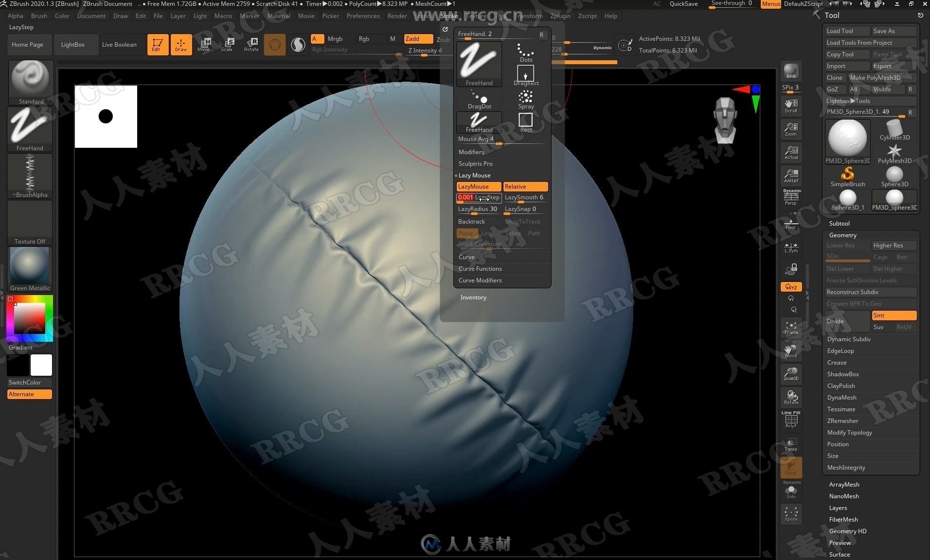This screenshot has width=930, height=560.
Task: Open the Preferences menu
Action: [363, 16]
